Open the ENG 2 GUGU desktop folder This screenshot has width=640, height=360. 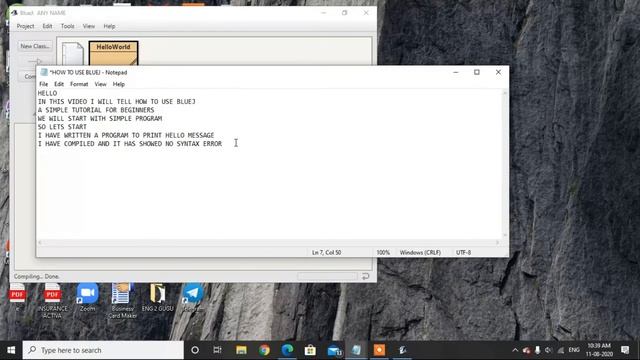click(158, 298)
